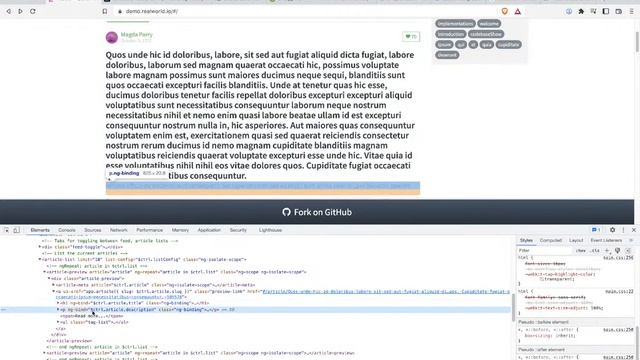Switch to the Network tab
This screenshot has width=640, height=360.
pos(119,230)
